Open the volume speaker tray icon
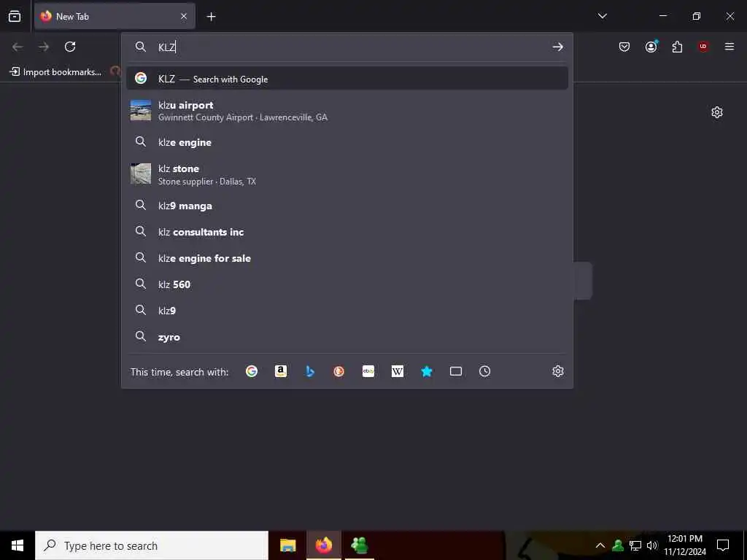Image resolution: width=747 pixels, height=560 pixels. 652,545
